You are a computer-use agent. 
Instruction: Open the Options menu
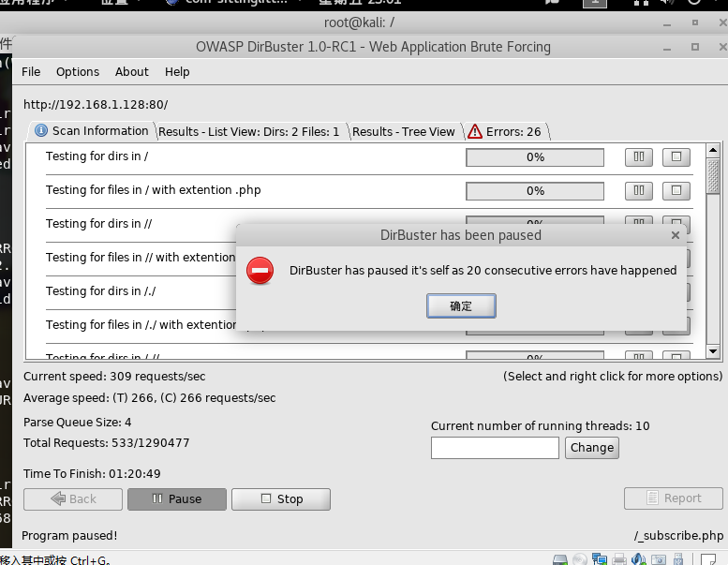click(x=78, y=72)
